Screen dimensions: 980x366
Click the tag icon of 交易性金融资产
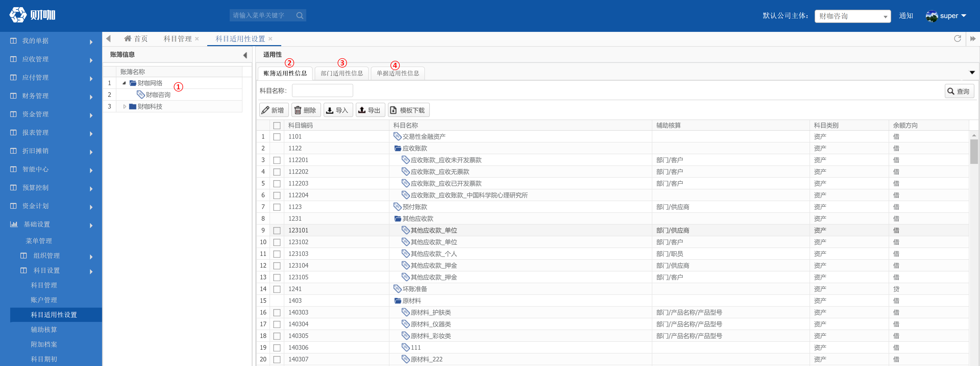pos(397,136)
